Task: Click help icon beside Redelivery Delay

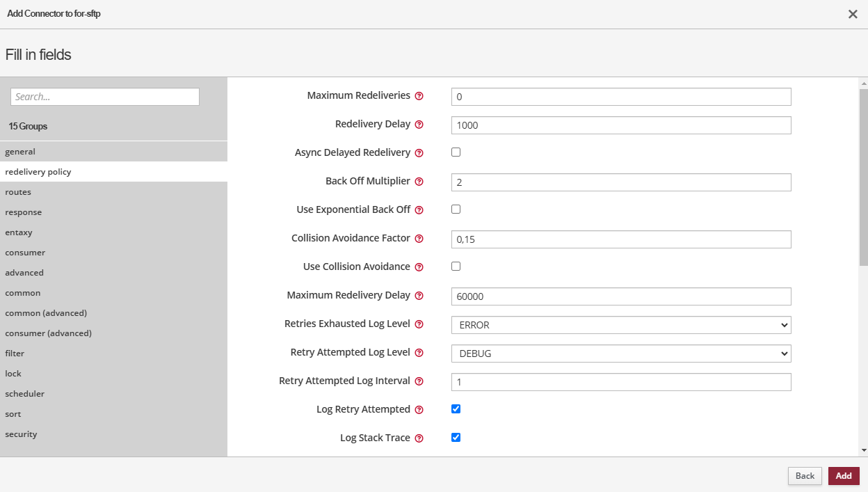Action: click(x=419, y=125)
